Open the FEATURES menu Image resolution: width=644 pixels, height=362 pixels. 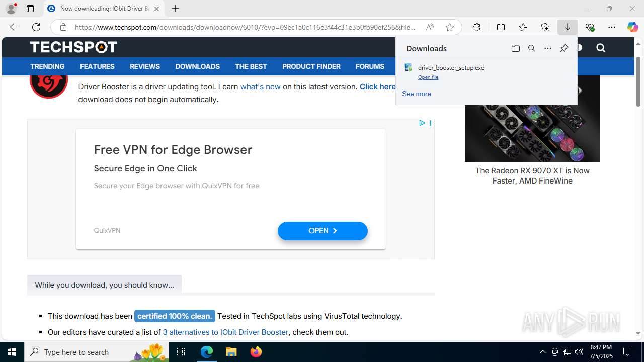point(97,66)
